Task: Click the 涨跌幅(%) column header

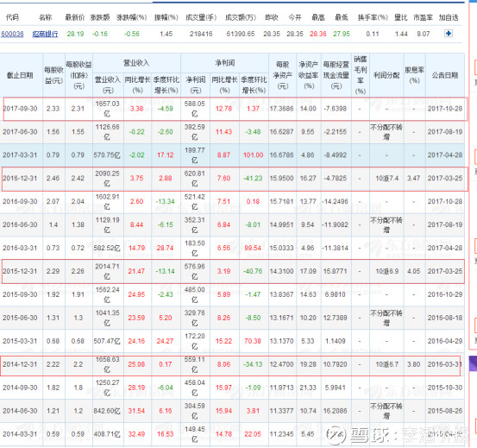Action: pos(131,17)
